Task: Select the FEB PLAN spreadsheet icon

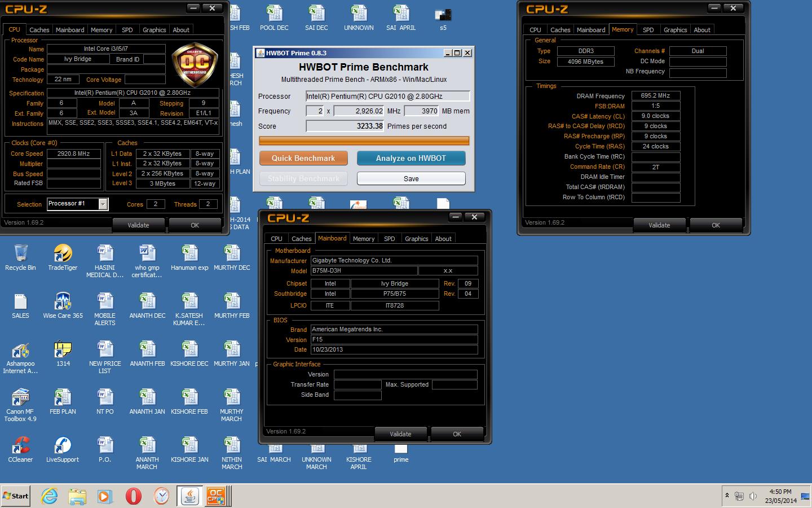Action: 63,401
